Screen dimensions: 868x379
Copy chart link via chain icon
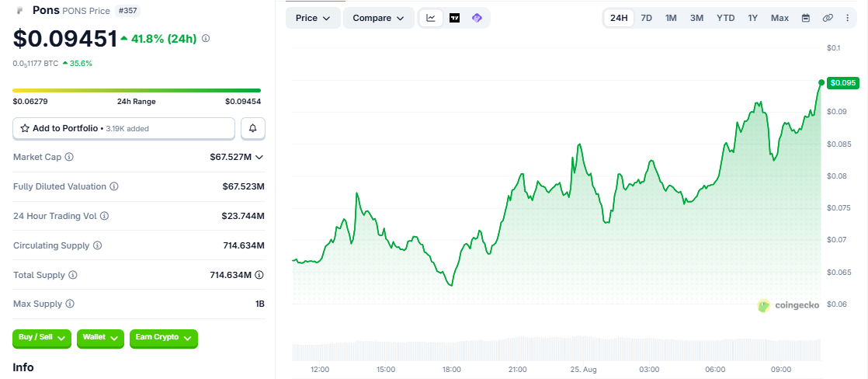point(828,18)
